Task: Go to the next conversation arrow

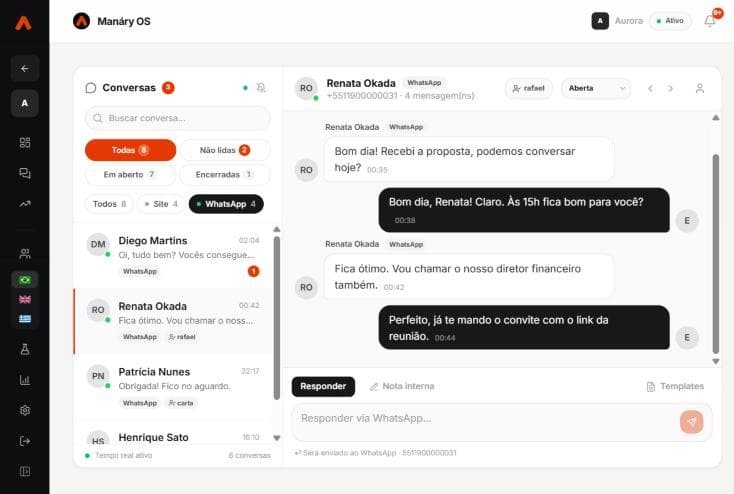Action: 670,88
